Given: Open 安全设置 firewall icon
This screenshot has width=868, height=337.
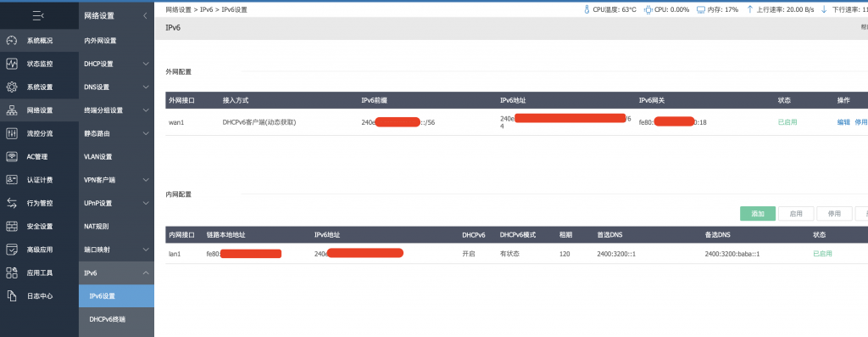Looking at the screenshot, I should pos(12,226).
